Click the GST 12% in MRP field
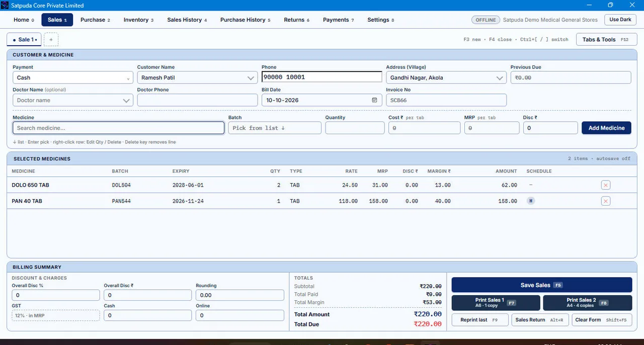This screenshot has width=644, height=345. pyautogui.click(x=56, y=315)
